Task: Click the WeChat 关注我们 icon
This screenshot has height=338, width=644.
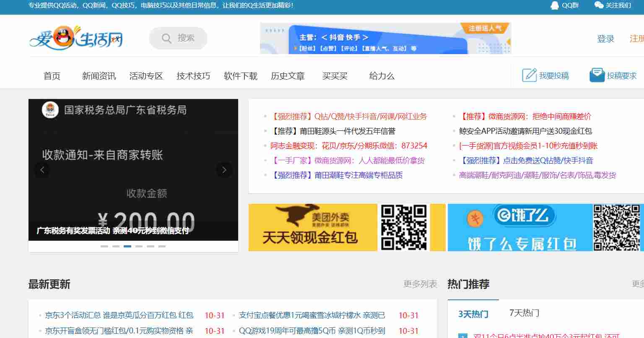Action: click(599, 5)
